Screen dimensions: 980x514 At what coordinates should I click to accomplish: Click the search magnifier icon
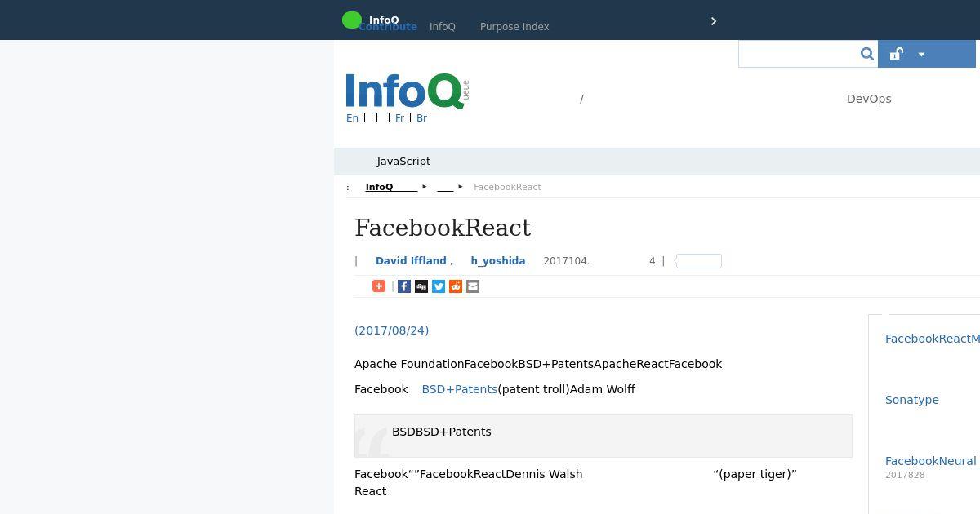pyautogui.click(x=866, y=54)
